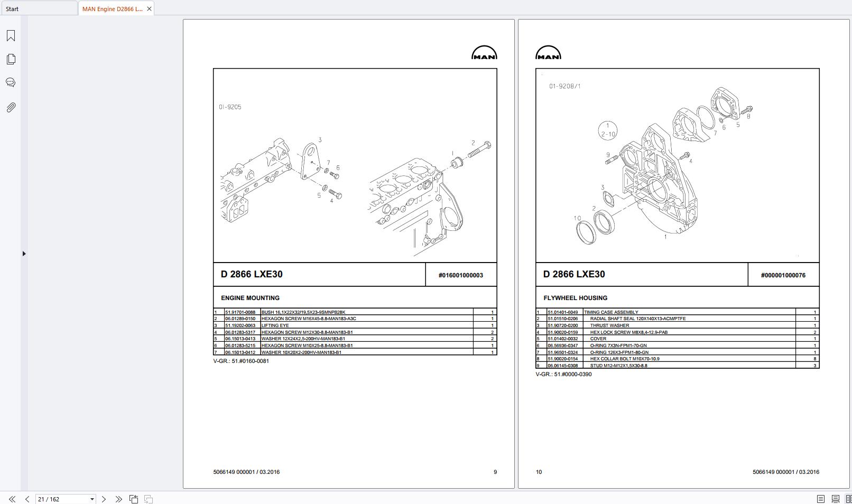Screen dimensions: 852x504
Task: Open the Pages thumbnail panel icon
Action: pos(11,59)
